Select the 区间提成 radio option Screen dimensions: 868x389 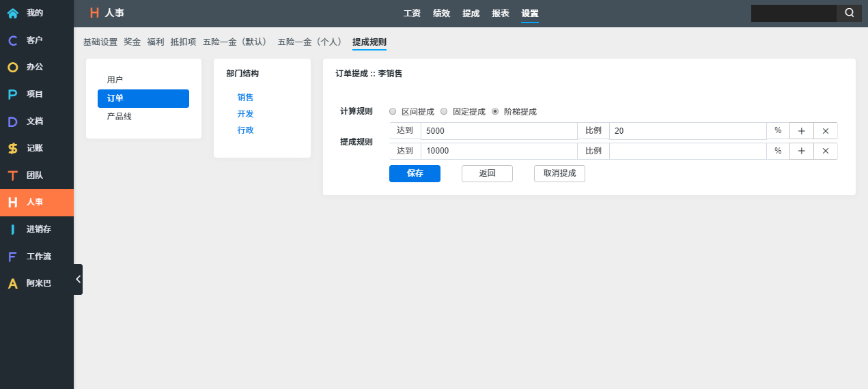click(393, 111)
